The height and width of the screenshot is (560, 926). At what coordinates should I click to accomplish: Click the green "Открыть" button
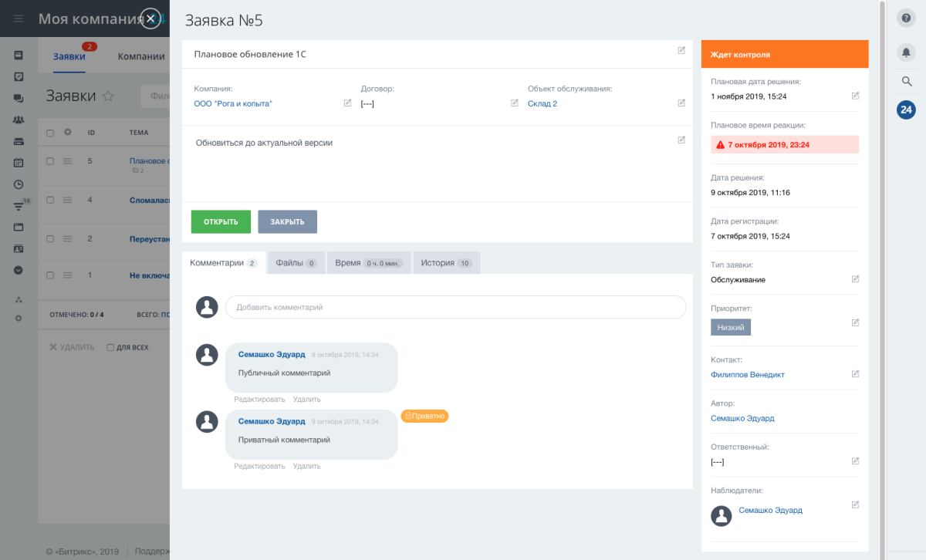pyautogui.click(x=221, y=221)
